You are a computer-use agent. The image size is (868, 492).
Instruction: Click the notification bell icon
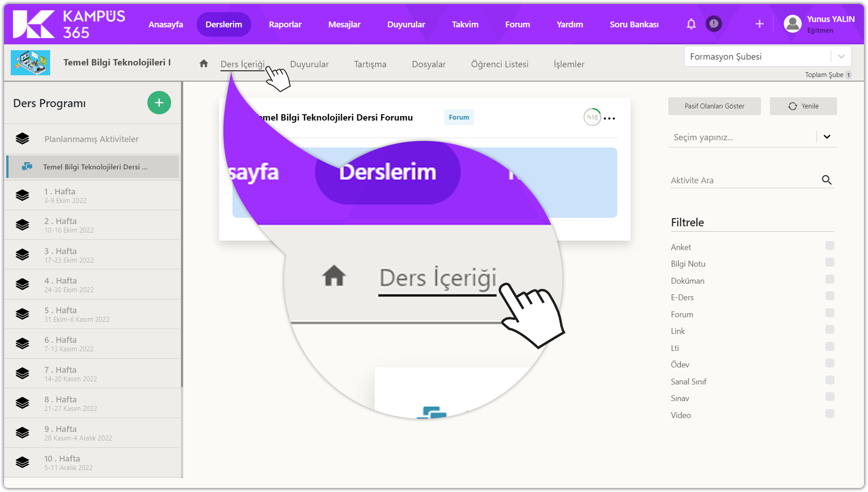691,24
